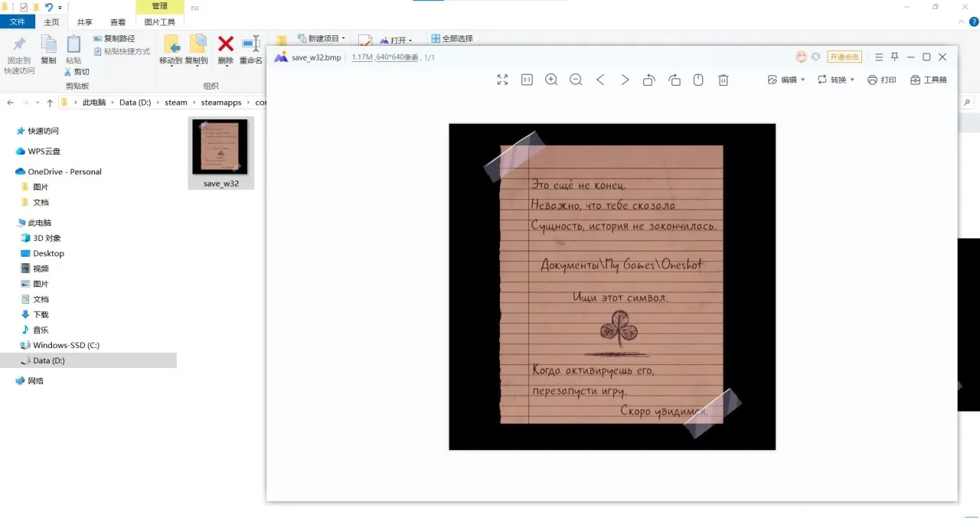980x518 pixels.
Task: Rotate image counterclockwise
Action: click(649, 80)
